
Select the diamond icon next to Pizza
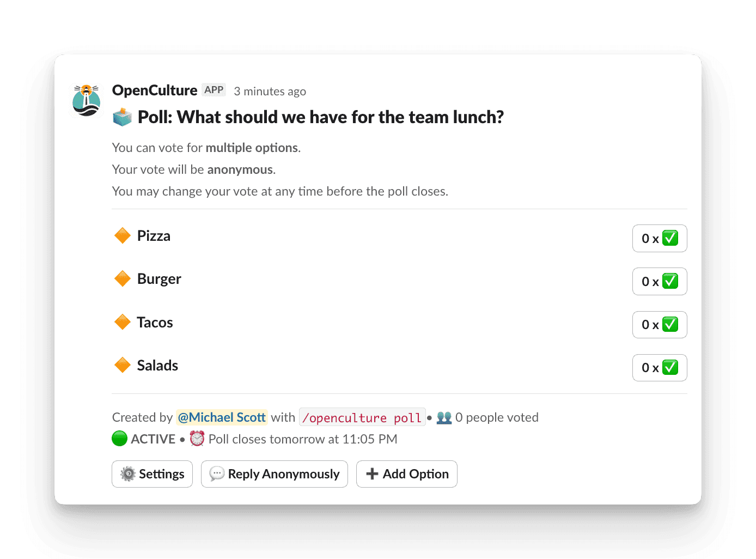[123, 235]
